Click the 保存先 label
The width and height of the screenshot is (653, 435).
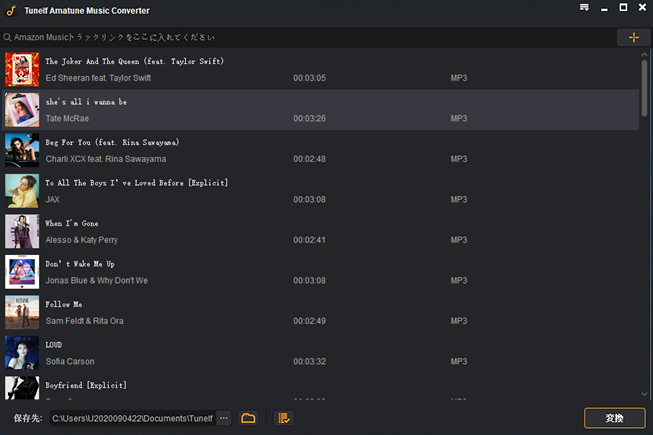point(28,418)
